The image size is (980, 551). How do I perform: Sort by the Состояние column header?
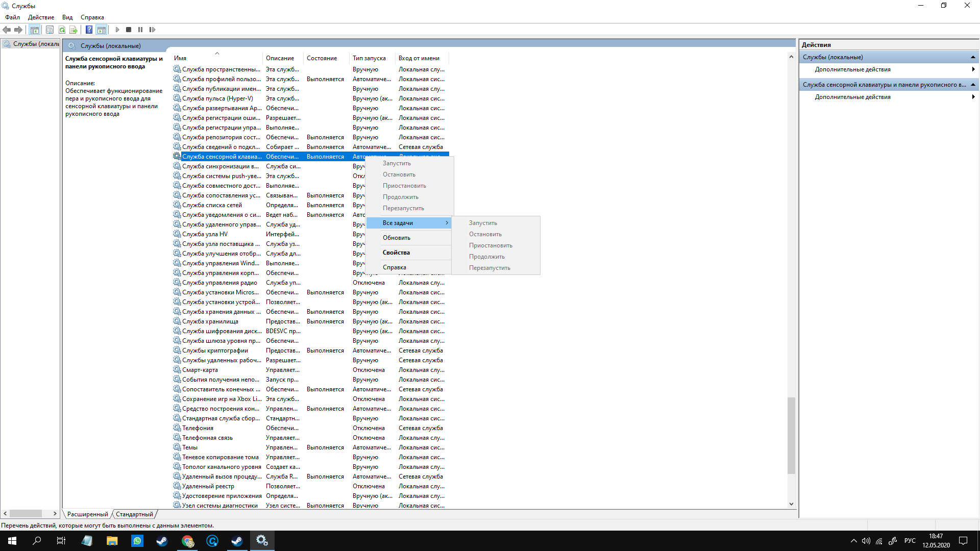pos(326,58)
